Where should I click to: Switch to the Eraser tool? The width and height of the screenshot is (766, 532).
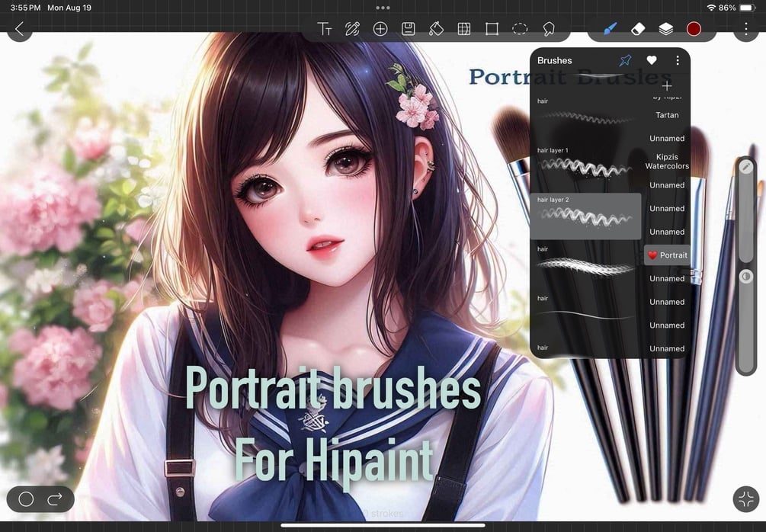click(638, 29)
